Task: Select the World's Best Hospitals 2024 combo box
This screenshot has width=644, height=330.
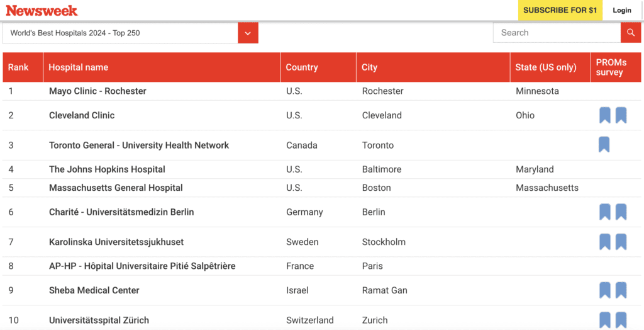Action: point(130,33)
